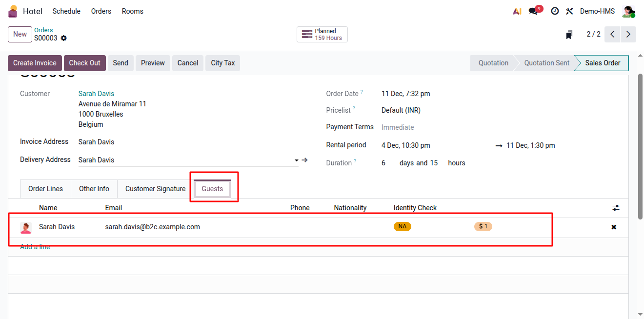Expand the Delivery Address dropdown
Viewport: 644px width, 319px height.
coord(296,160)
